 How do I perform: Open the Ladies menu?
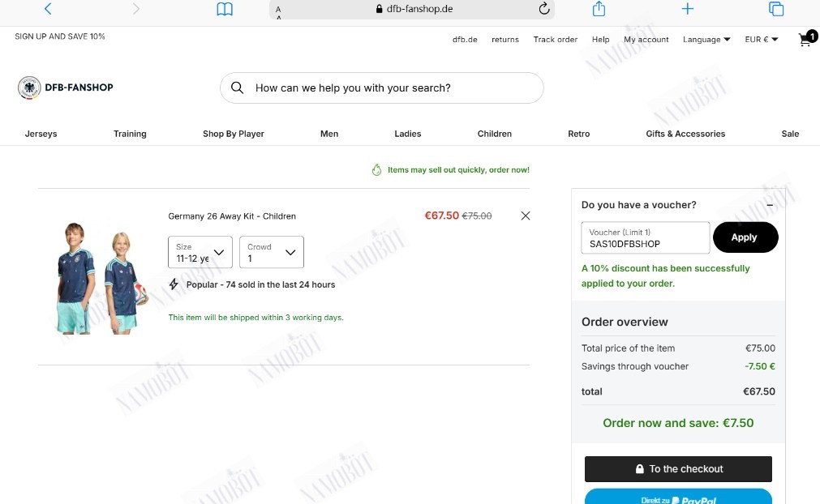click(x=407, y=134)
